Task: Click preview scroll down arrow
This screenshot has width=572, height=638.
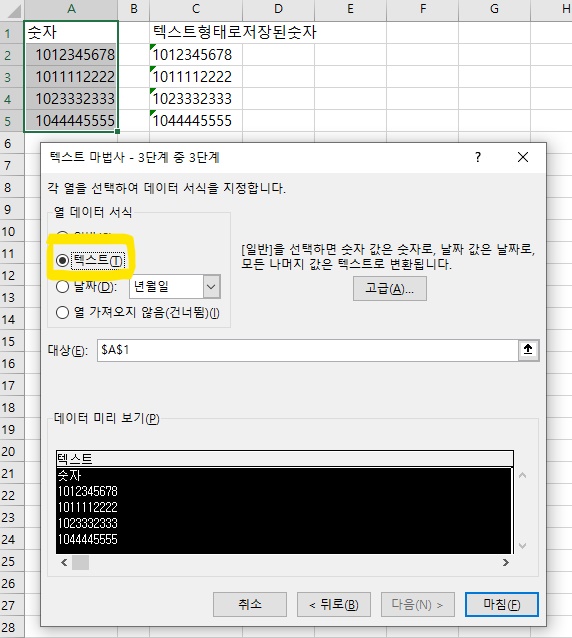Action: (523, 546)
